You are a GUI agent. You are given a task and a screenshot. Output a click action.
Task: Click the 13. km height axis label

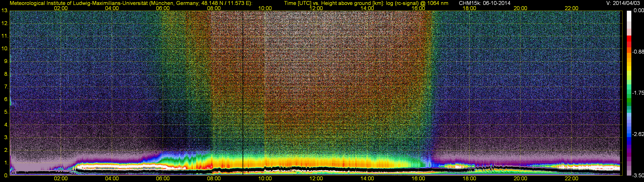coord(5,11)
